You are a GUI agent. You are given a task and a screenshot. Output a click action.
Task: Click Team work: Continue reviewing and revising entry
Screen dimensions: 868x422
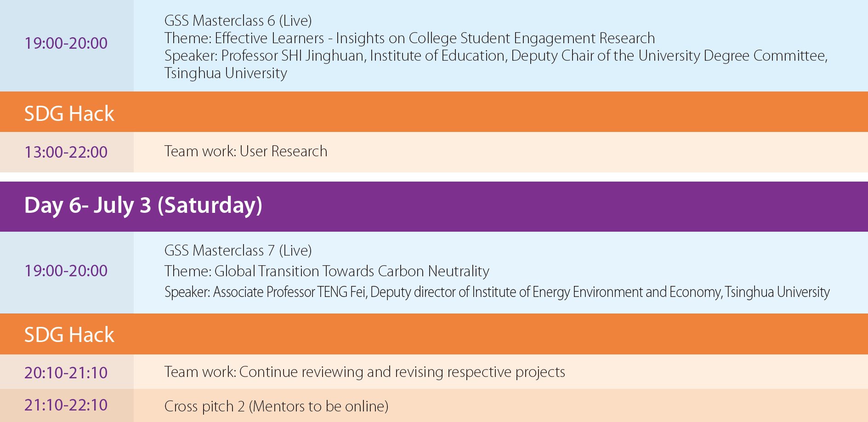(x=364, y=372)
